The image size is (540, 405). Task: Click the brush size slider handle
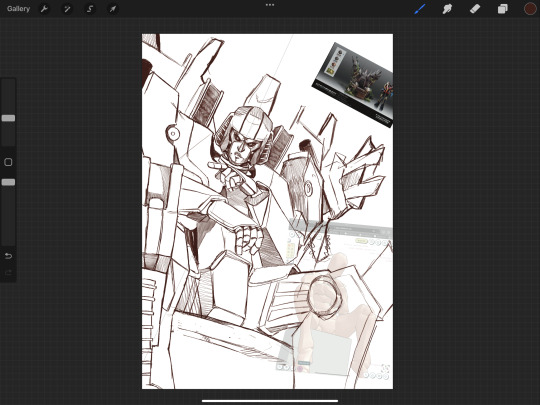coord(8,118)
